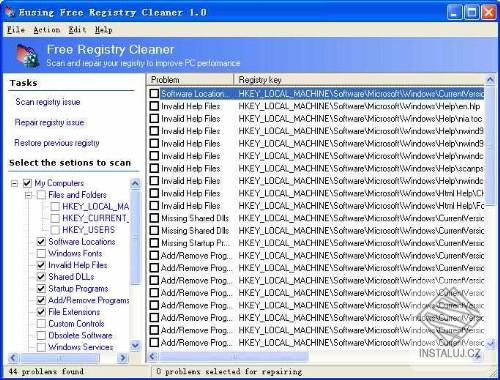This screenshot has width=500, height=380.
Task: Click the Registry key column header
Action: click(359, 80)
